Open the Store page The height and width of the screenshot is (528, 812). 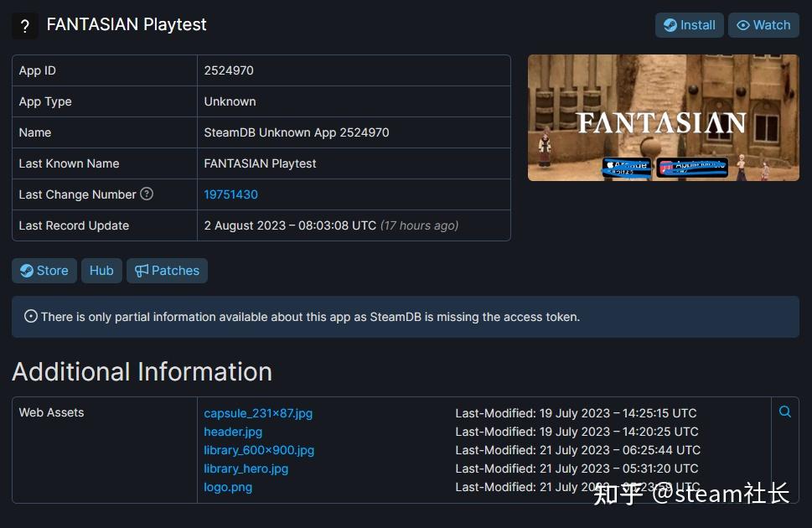click(44, 270)
